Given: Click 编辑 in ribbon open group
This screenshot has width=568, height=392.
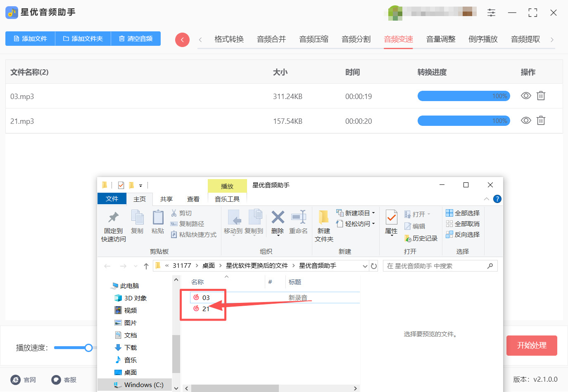Looking at the screenshot, I should pyautogui.click(x=415, y=227).
